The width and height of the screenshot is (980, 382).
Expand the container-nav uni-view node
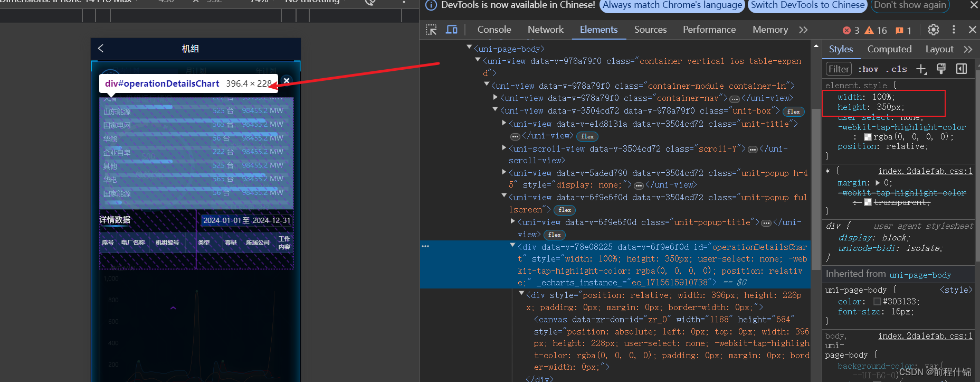click(x=496, y=97)
